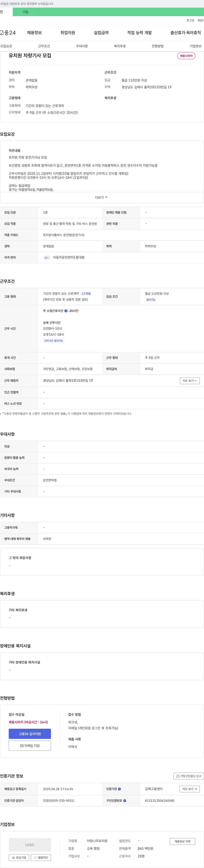The image size is (204, 868).
Task: Open the 취업지원 main menu
Action: [x=68, y=33]
